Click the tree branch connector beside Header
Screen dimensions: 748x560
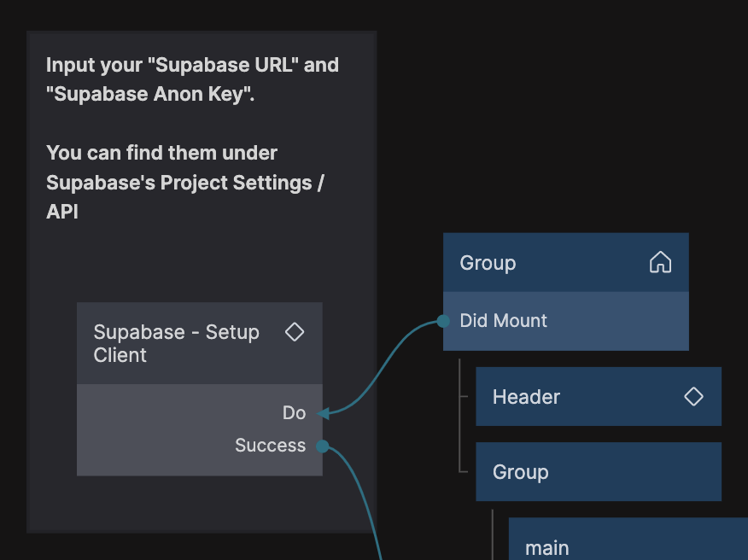click(x=464, y=397)
